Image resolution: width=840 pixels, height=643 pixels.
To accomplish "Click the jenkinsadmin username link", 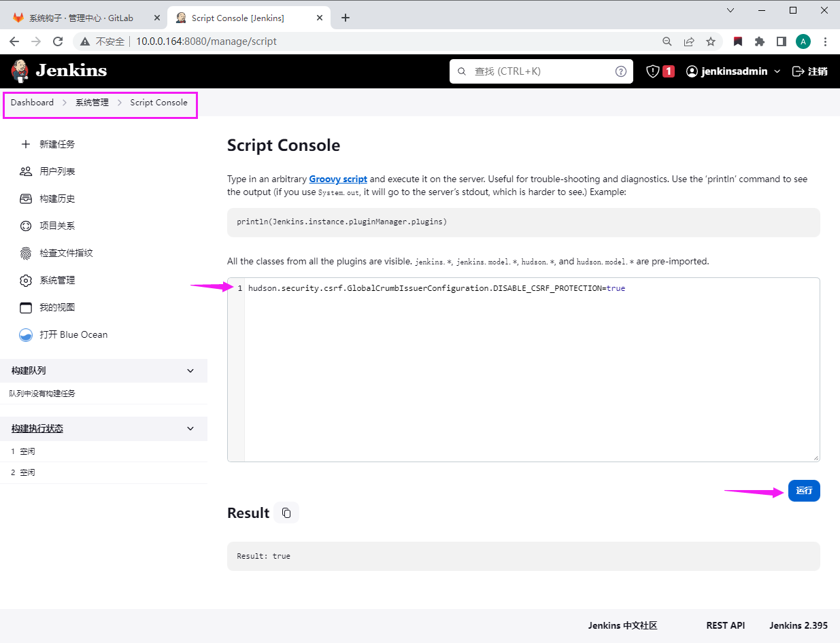I will (735, 71).
